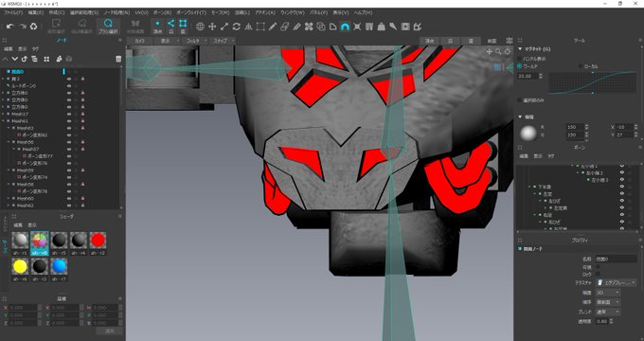Select the ワールド radio button
Image resolution: width=644 pixels, height=341 pixels.
click(x=520, y=66)
